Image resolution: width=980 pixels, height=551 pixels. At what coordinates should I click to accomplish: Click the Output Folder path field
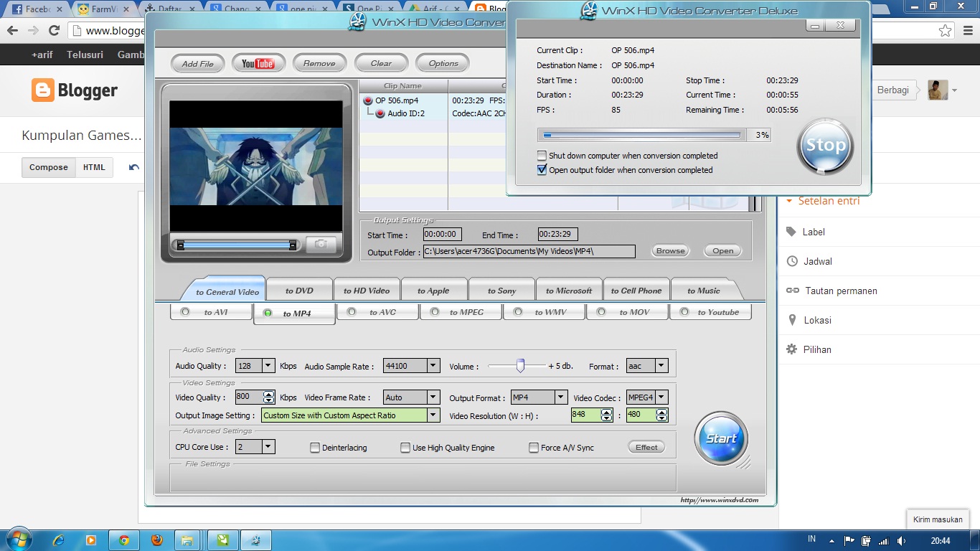(x=529, y=251)
